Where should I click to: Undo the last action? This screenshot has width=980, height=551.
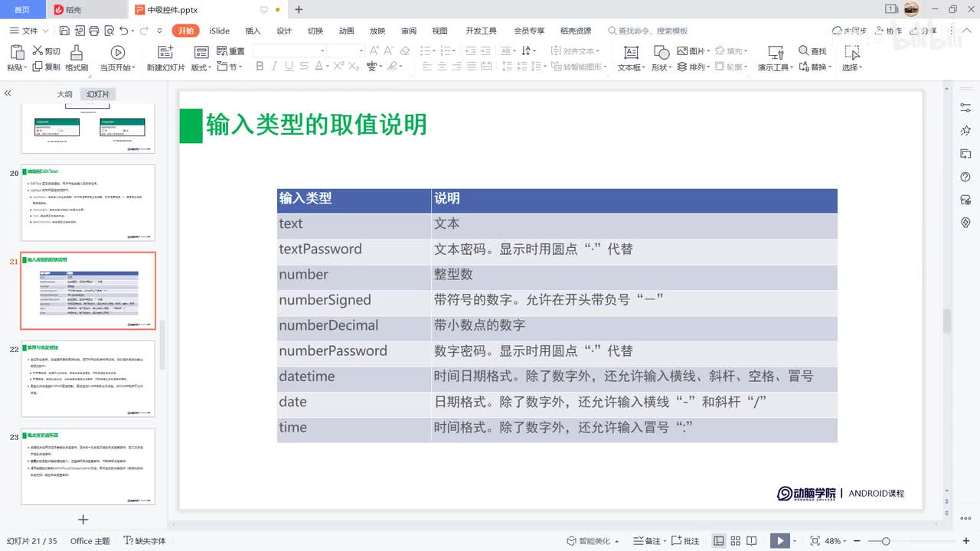tap(124, 31)
